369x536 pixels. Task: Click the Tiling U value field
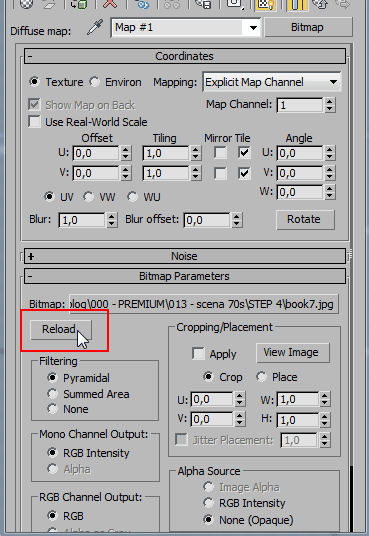coord(166,153)
